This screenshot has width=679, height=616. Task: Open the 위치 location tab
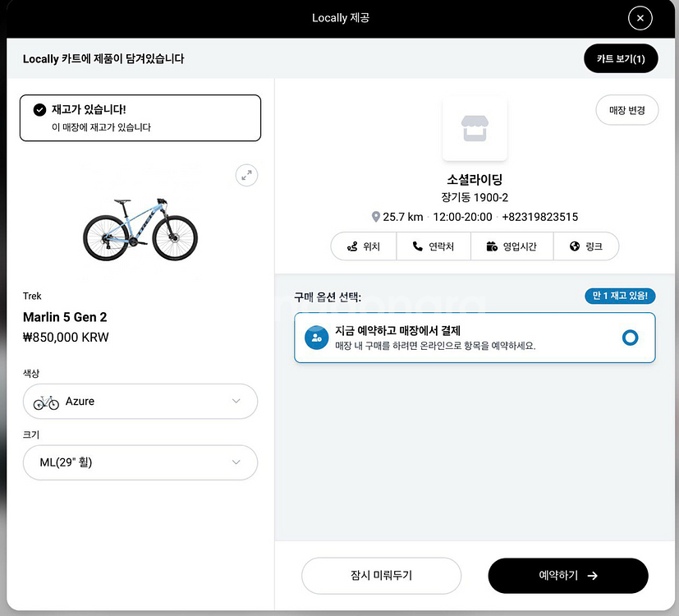point(363,246)
